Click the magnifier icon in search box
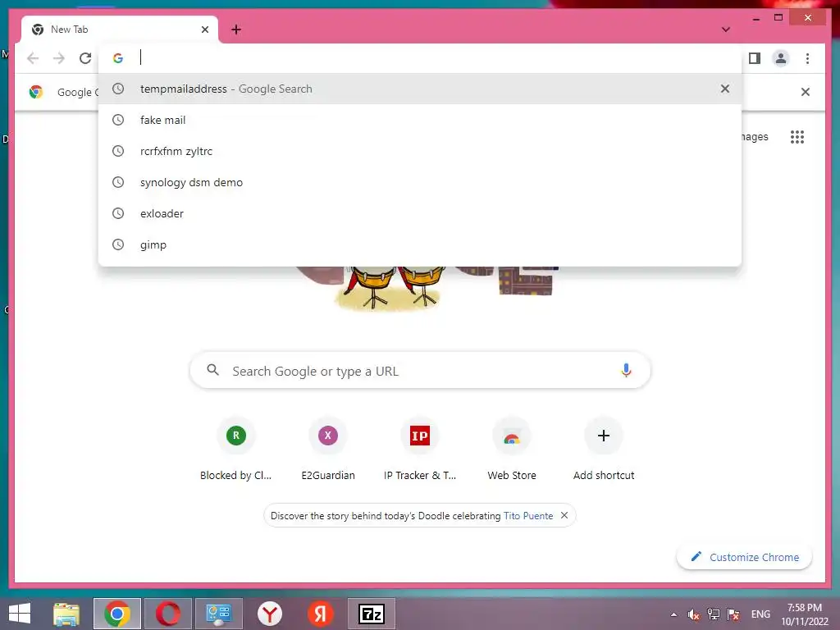 click(212, 370)
